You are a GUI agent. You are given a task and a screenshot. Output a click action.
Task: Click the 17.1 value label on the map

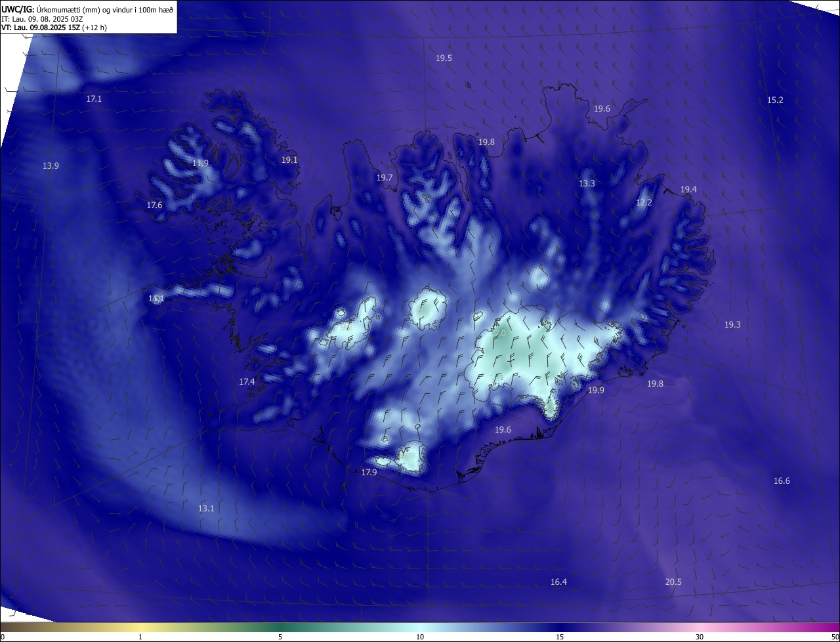click(94, 99)
